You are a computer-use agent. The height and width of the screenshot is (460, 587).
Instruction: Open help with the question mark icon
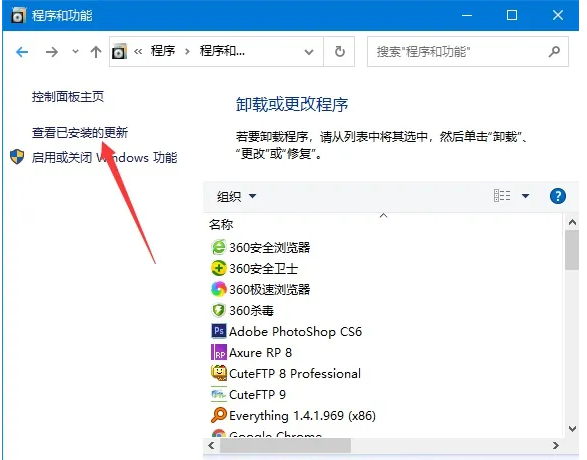tap(558, 196)
